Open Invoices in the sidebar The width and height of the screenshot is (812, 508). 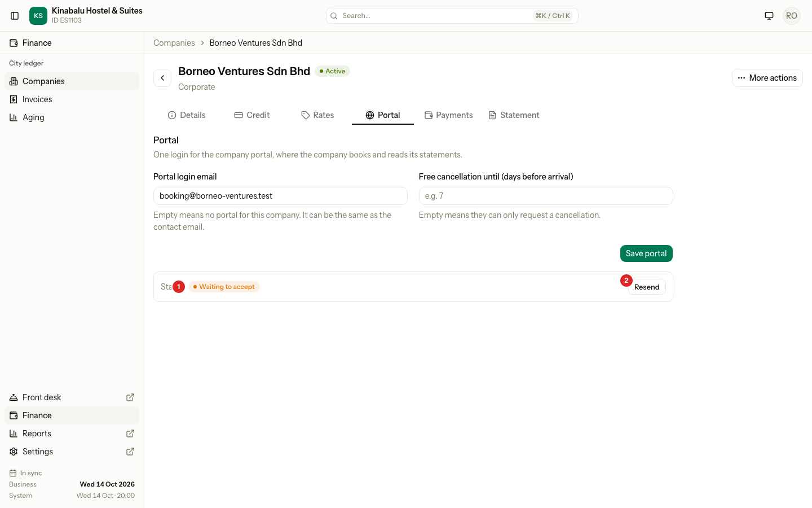click(72, 99)
